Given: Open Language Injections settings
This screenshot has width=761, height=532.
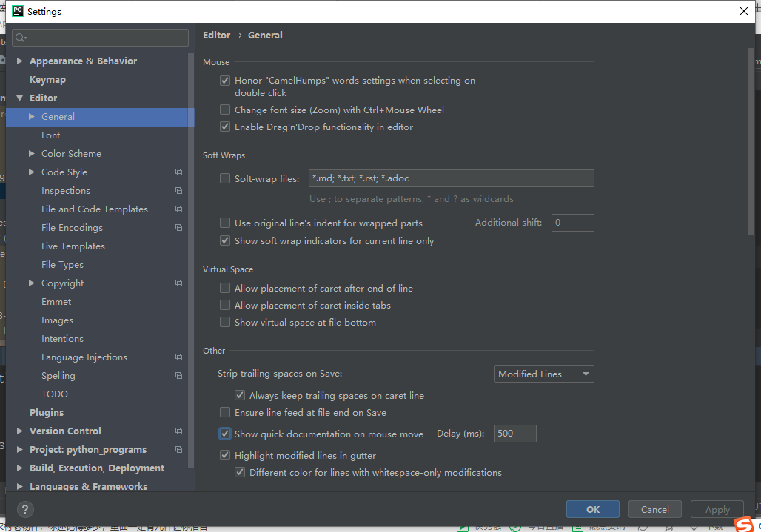Looking at the screenshot, I should [x=84, y=357].
